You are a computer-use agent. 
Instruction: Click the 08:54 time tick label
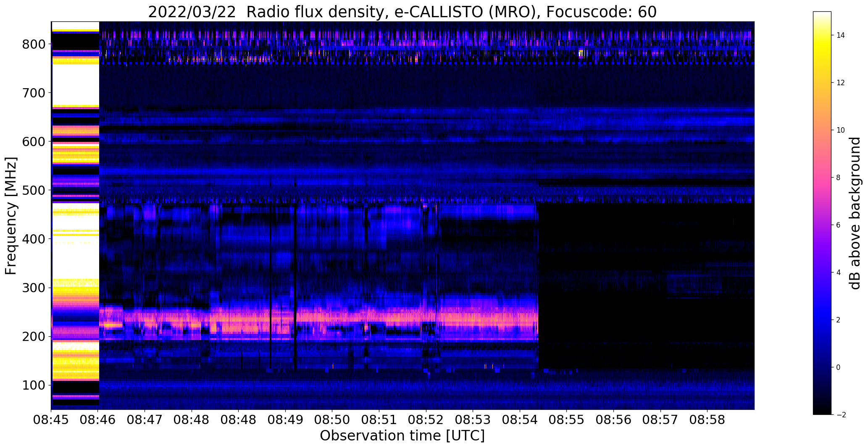coord(520,420)
